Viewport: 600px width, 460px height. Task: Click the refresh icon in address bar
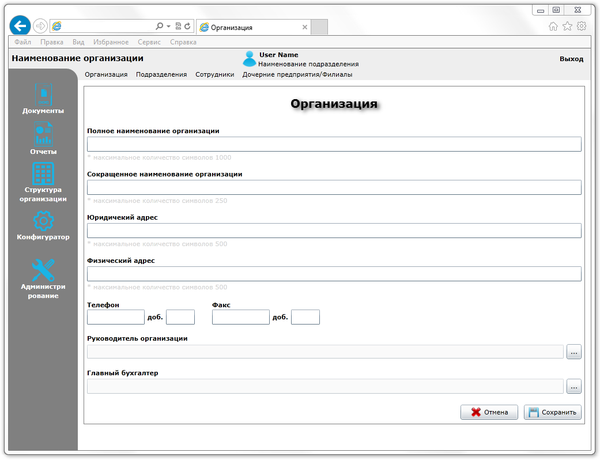(188, 26)
